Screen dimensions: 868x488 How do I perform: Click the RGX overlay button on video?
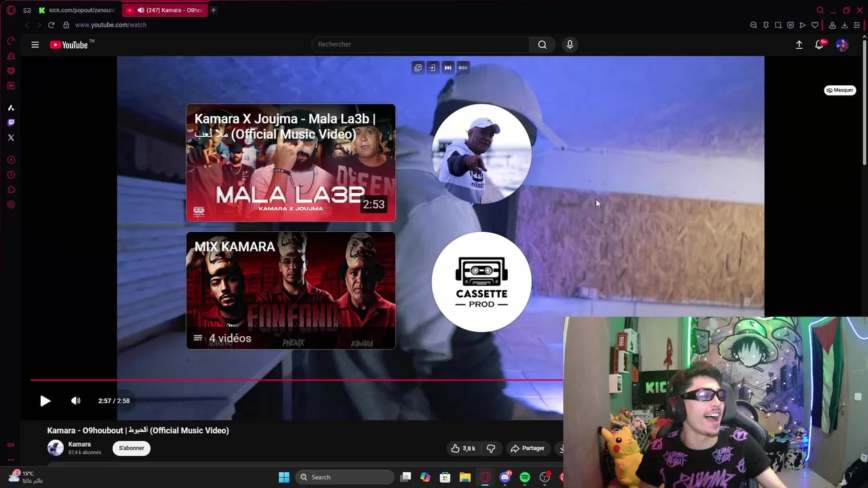463,68
